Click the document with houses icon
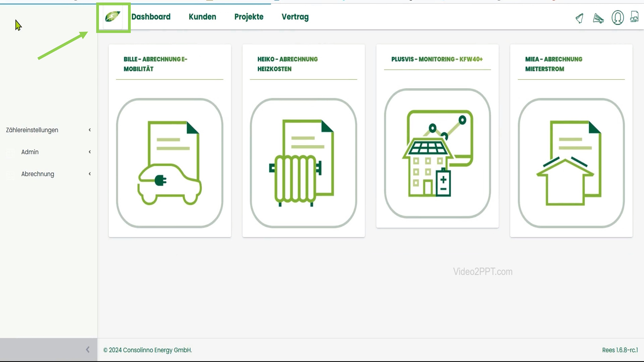644x362 pixels. [634, 17]
